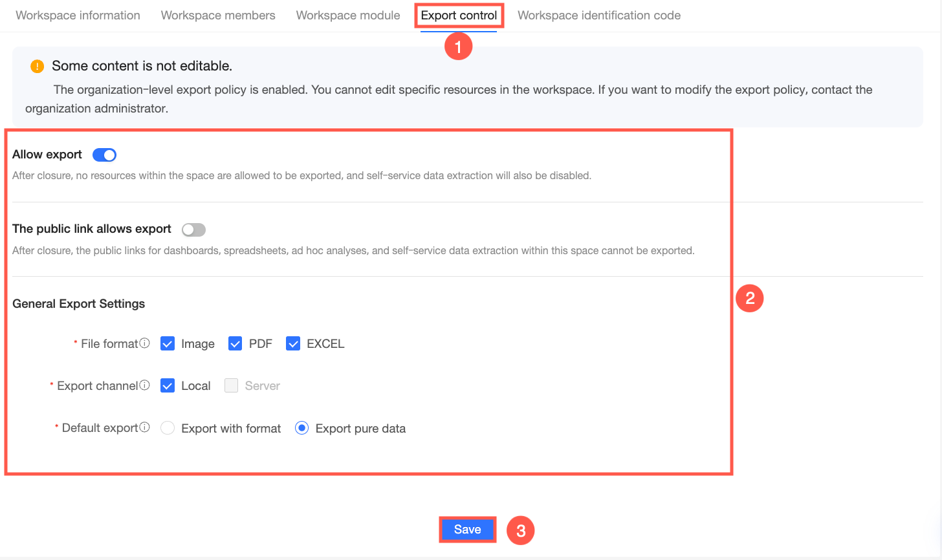Click the Default export info icon
The image size is (942, 560).
pyautogui.click(x=145, y=427)
